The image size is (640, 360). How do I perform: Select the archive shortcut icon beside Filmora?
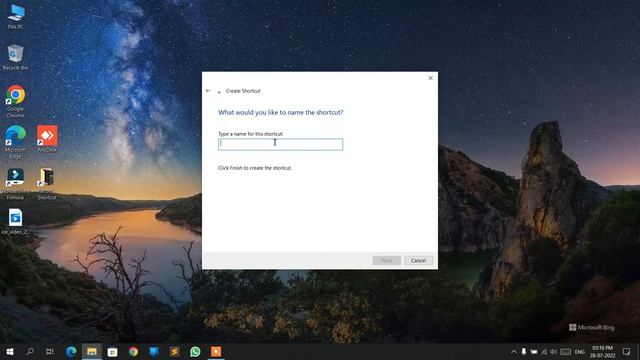(x=47, y=184)
